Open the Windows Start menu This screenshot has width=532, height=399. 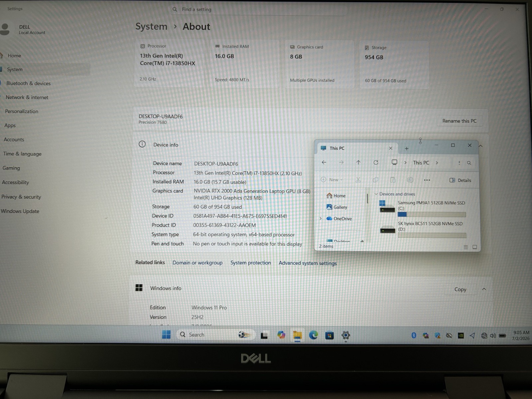pos(166,334)
